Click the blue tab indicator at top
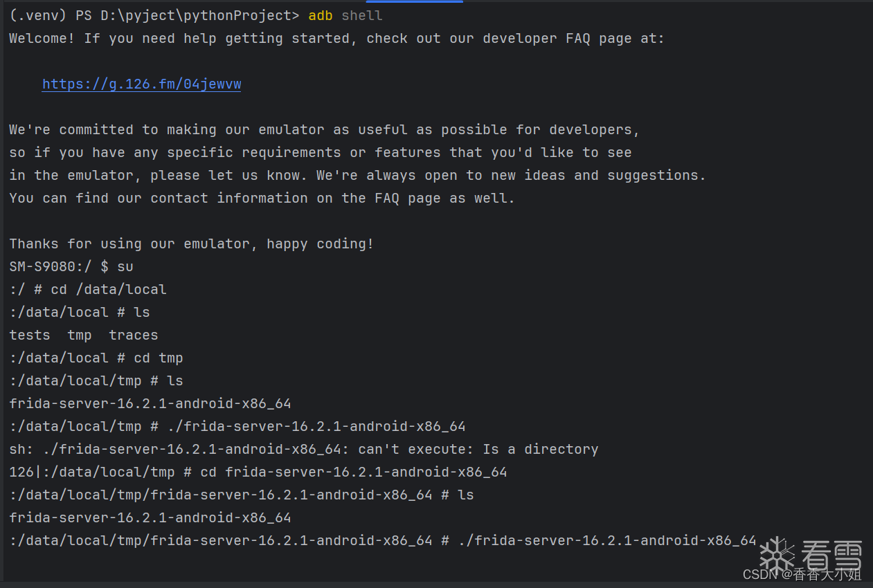 (415, 1)
